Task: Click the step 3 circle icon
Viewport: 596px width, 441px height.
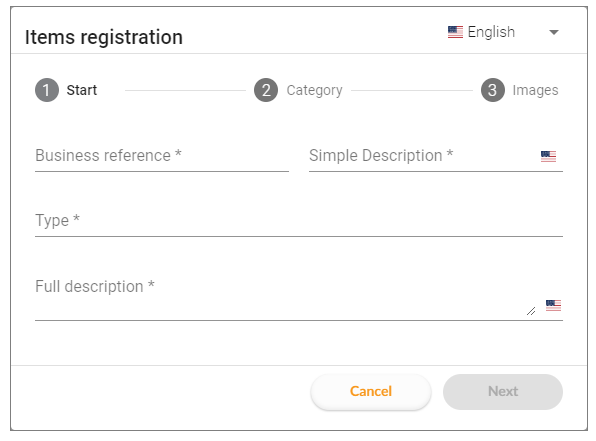Action: (x=493, y=90)
